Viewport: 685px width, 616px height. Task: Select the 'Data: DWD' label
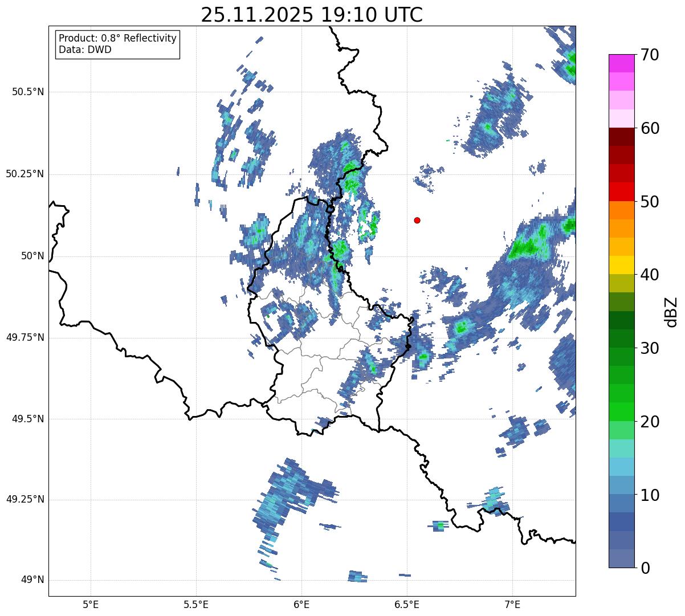(85, 50)
